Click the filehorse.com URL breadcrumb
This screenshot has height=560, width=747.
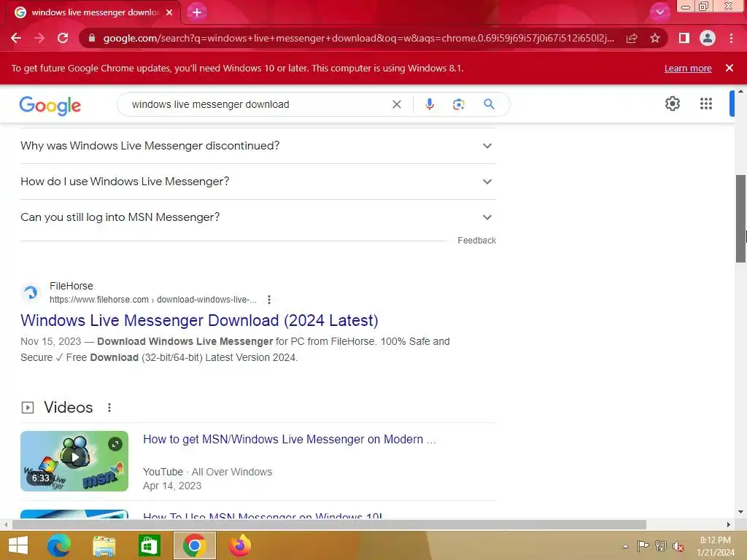coord(153,300)
